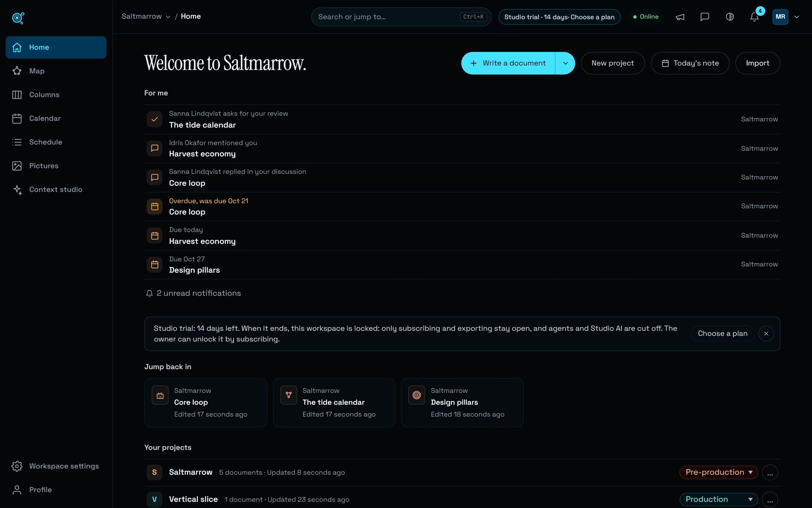812x508 pixels.
Task: Open the Map view
Action: click(x=56, y=71)
